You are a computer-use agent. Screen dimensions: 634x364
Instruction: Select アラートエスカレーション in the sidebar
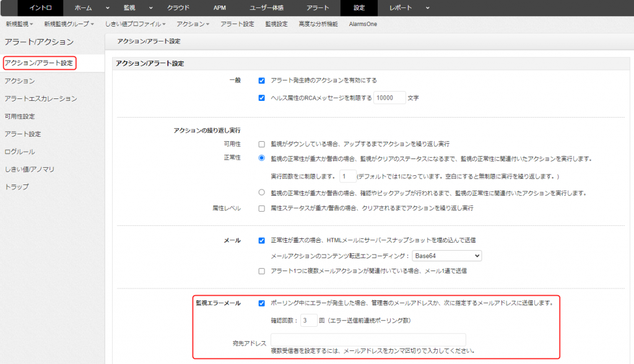[41, 98]
